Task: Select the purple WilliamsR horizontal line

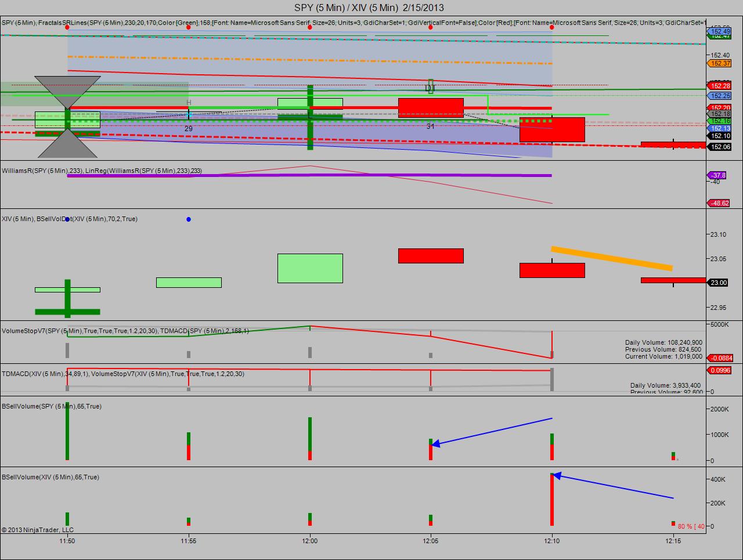Action: 309,175
